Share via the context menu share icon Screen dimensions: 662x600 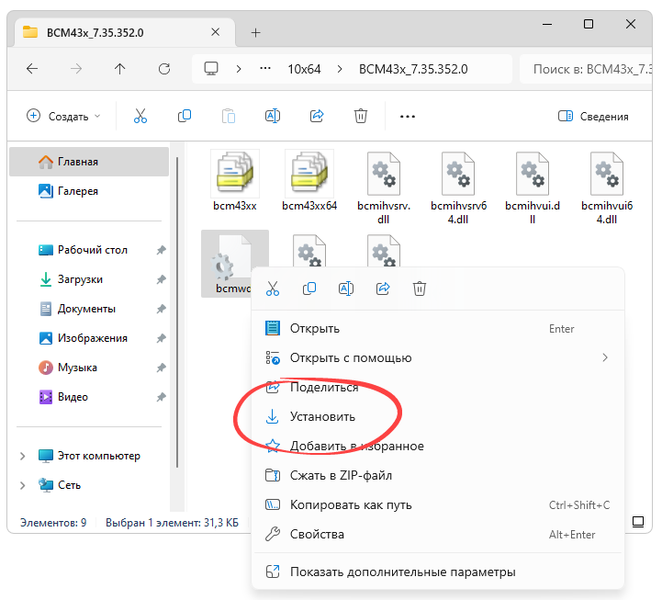(383, 289)
